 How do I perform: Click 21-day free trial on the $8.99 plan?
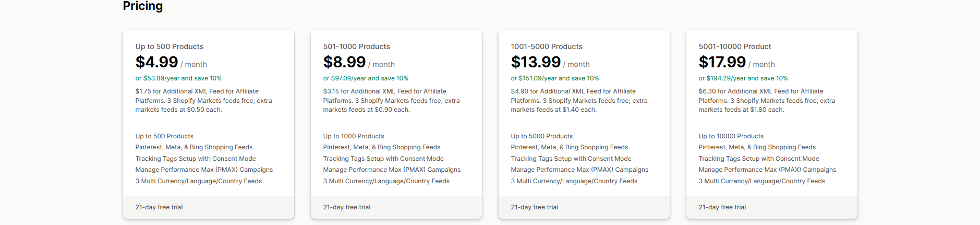(x=347, y=207)
